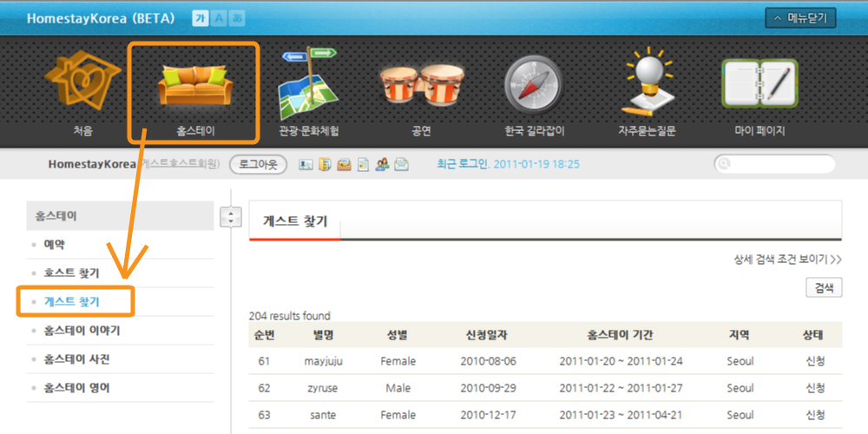Viewport: 868px width, 434px height.
Task: Click the two-people friends icon
Action: tap(382, 164)
